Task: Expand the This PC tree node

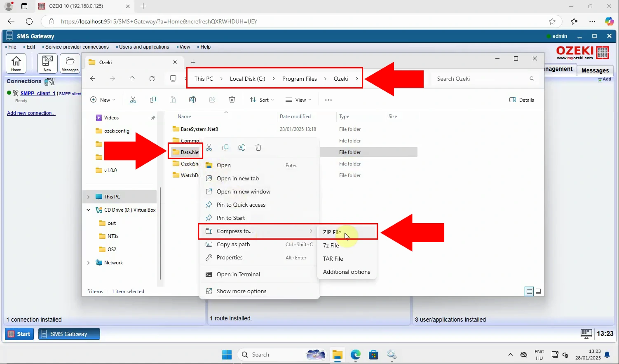Action: (88, 197)
